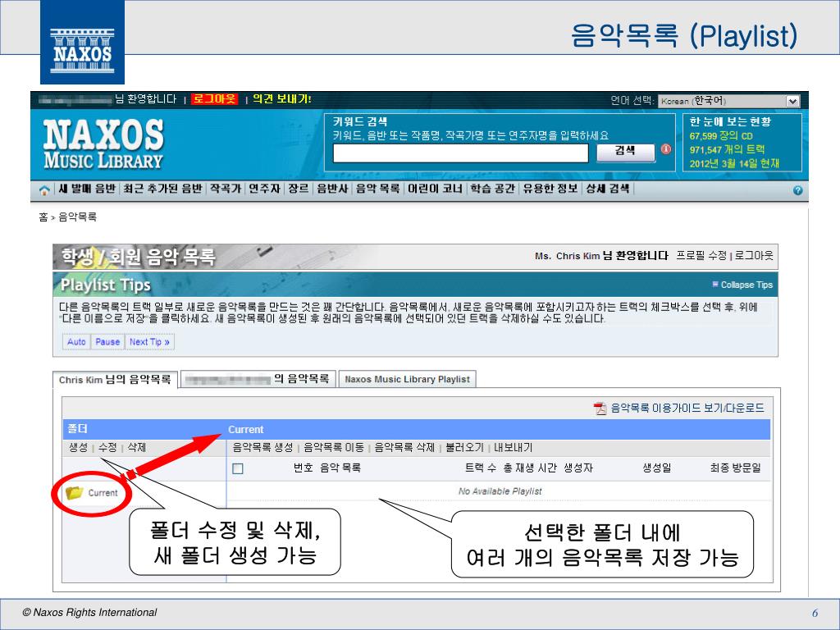Screen dimensions: 840x630
Task: Open 새 발매 음반 menu
Action: 87,189
